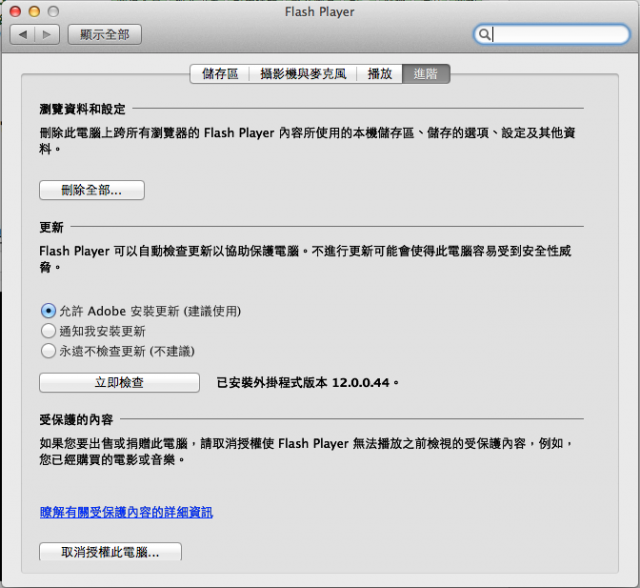Click the 瀏覽資料和設定 section heading
Screen dimensions: 640x588
(82, 109)
